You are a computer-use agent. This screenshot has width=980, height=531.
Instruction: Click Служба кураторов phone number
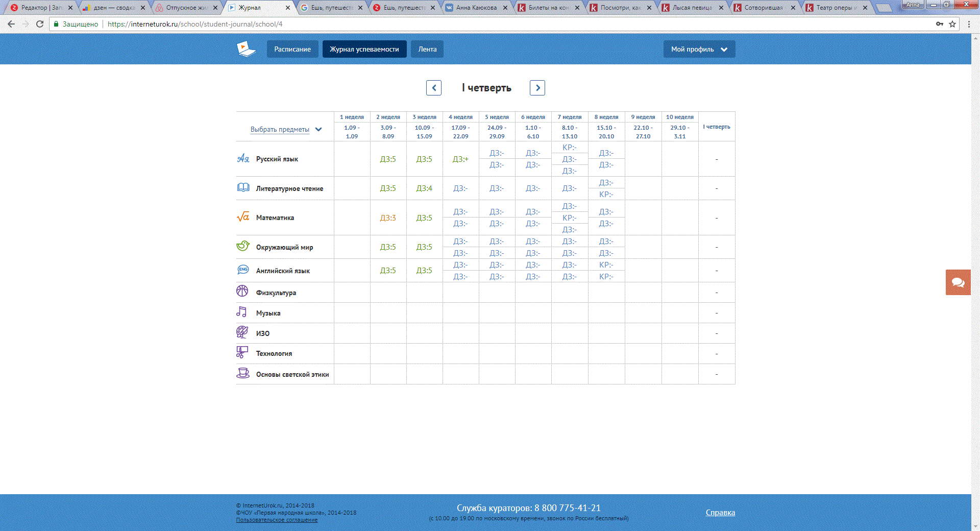(568, 508)
